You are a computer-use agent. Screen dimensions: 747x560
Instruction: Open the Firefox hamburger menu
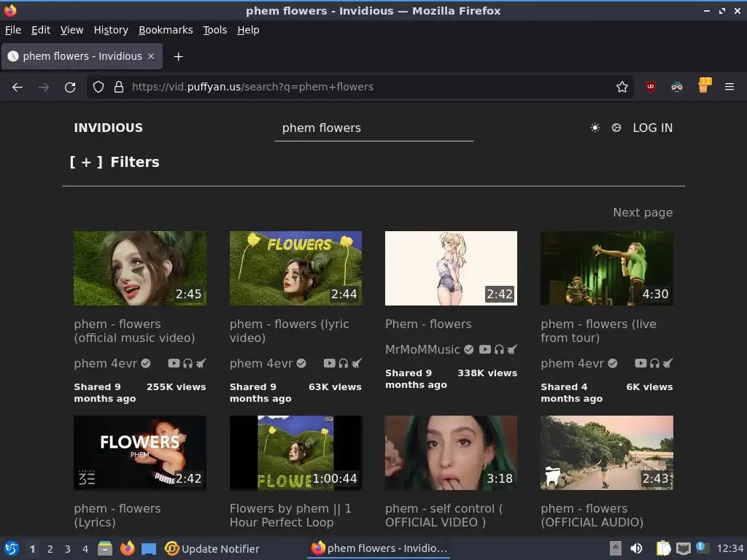(x=729, y=87)
